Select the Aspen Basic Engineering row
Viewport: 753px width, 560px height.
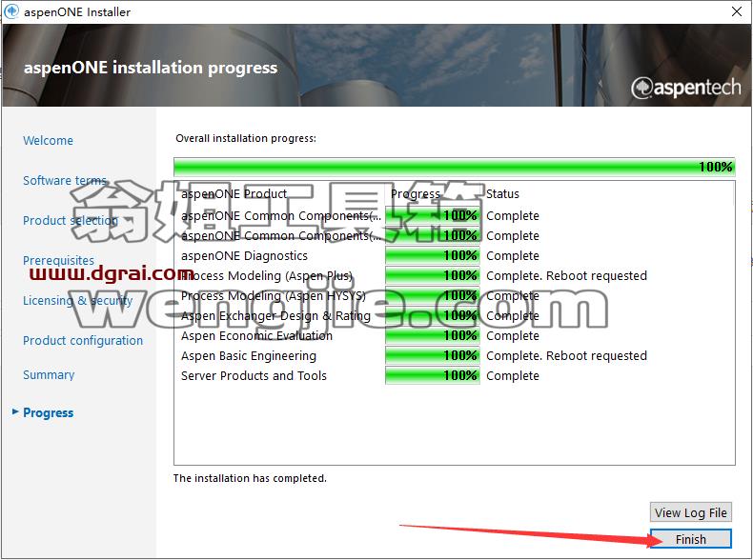coord(454,355)
